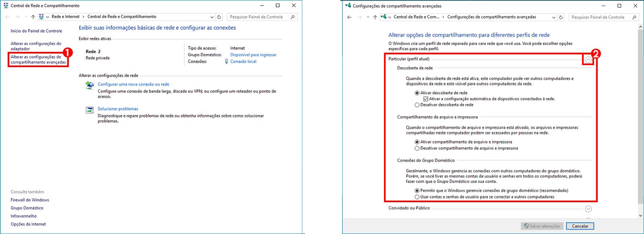The image size is (644, 234).
Task: Refresh the Configurações de compartilhamento avançadas window
Action: coord(561,17)
